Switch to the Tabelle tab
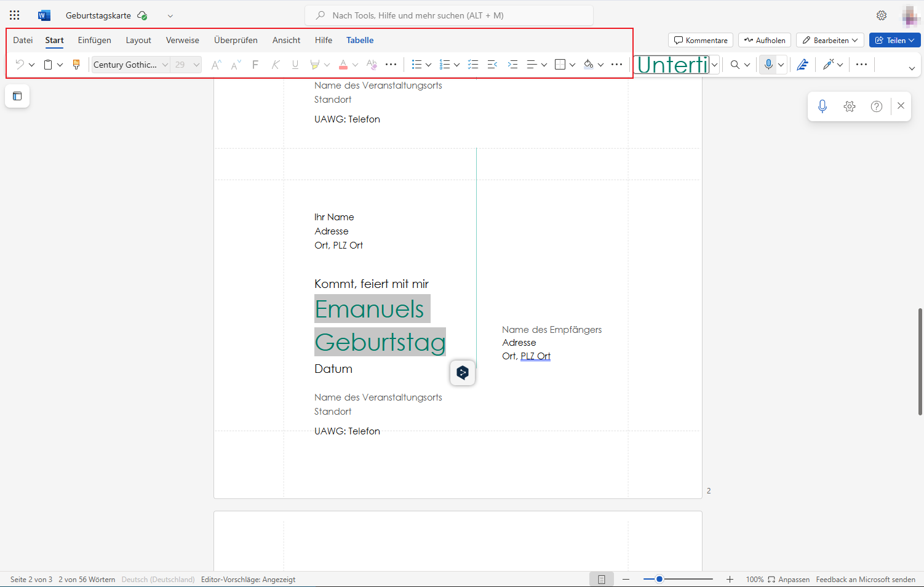The image size is (924, 587). pyautogui.click(x=360, y=40)
